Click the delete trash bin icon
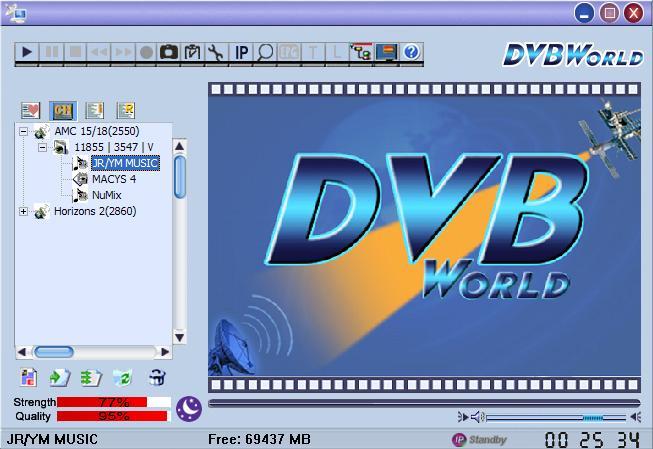 (157, 378)
